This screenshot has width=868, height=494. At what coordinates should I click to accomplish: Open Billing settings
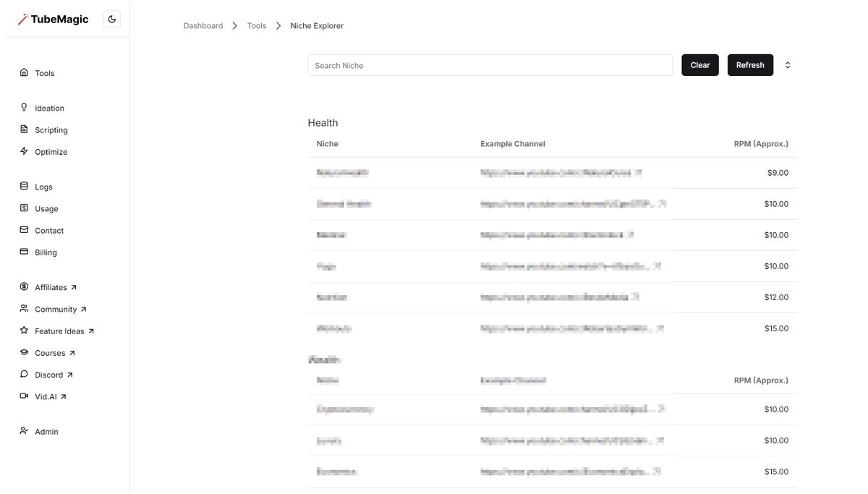[x=46, y=252]
